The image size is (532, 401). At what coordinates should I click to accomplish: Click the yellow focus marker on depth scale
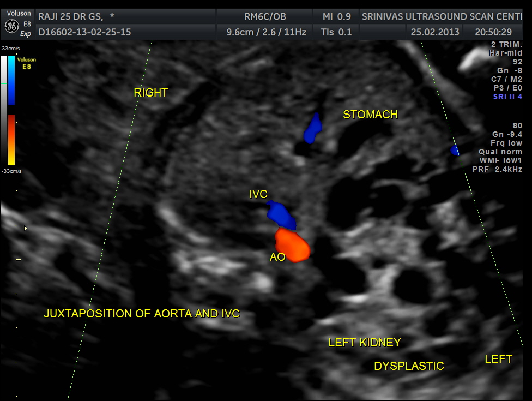(x=18, y=259)
